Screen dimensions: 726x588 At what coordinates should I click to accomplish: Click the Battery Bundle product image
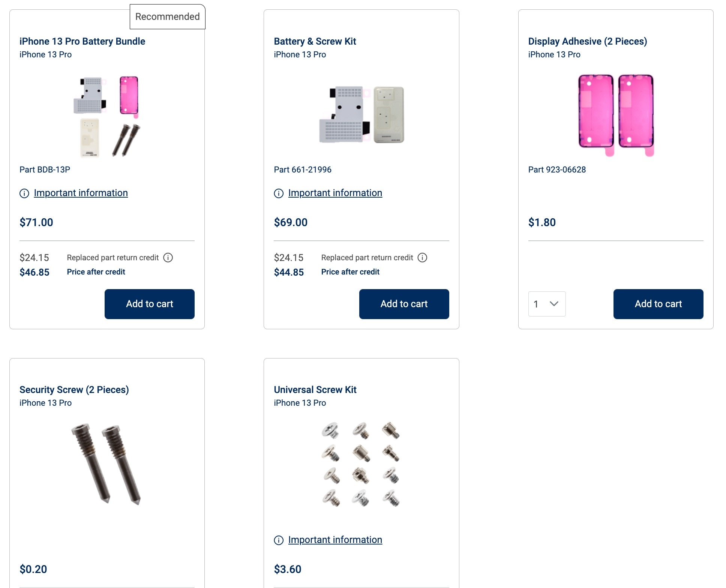tap(107, 116)
